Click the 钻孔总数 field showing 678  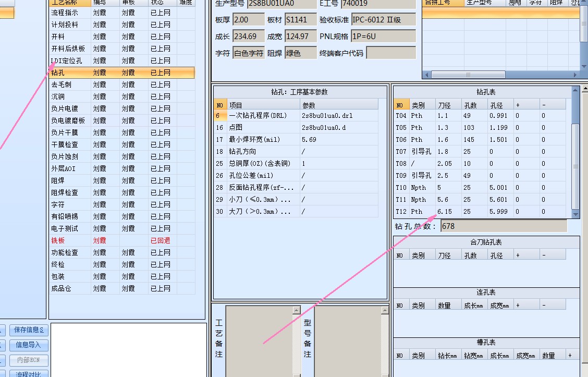[x=504, y=226]
